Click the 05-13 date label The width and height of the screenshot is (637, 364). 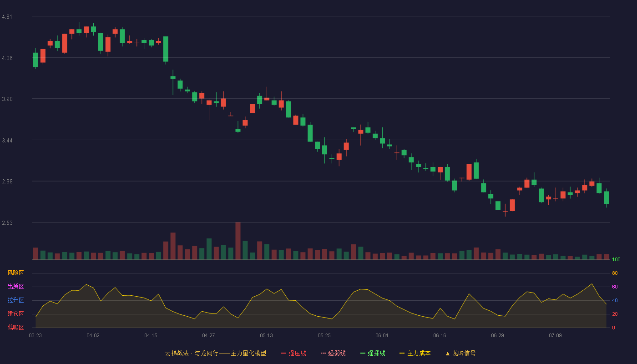(x=266, y=335)
